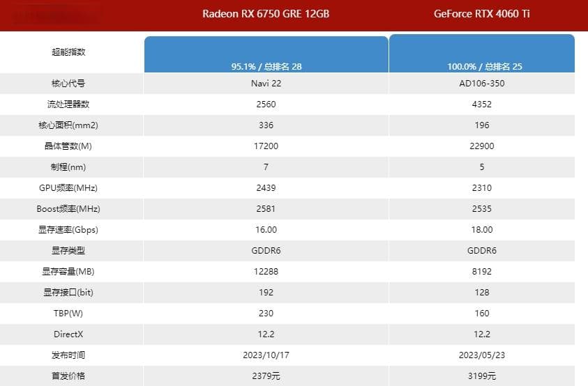
Task: Select the 12288 memory capacity value
Action: click(x=266, y=272)
